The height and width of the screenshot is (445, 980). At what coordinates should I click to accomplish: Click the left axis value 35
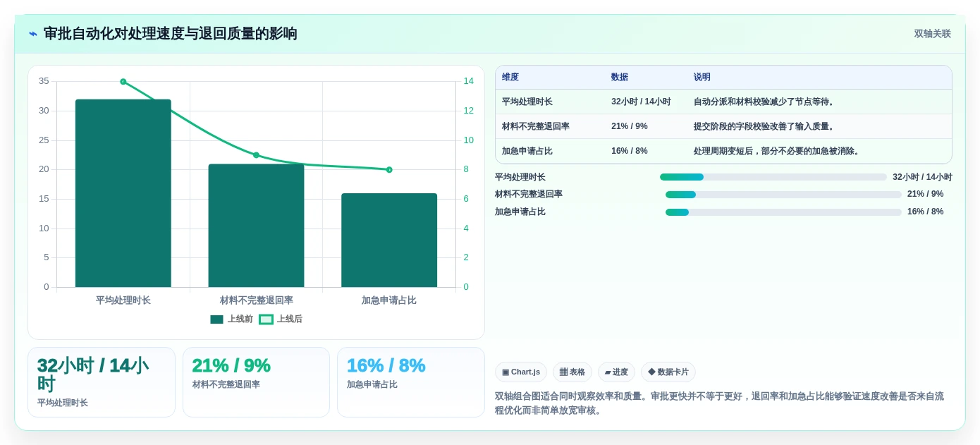pos(44,81)
